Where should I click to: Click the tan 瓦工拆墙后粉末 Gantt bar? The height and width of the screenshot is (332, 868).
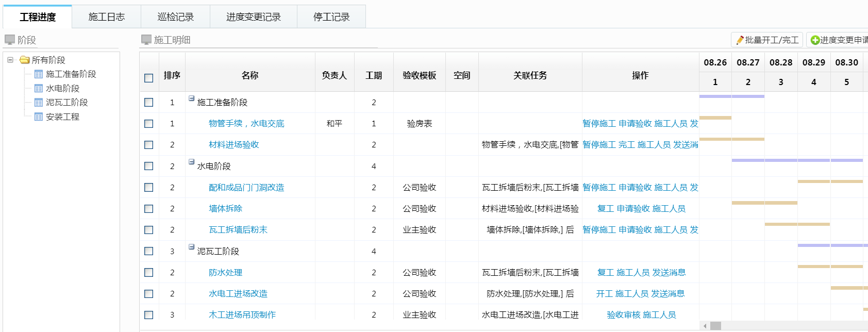[797, 224]
